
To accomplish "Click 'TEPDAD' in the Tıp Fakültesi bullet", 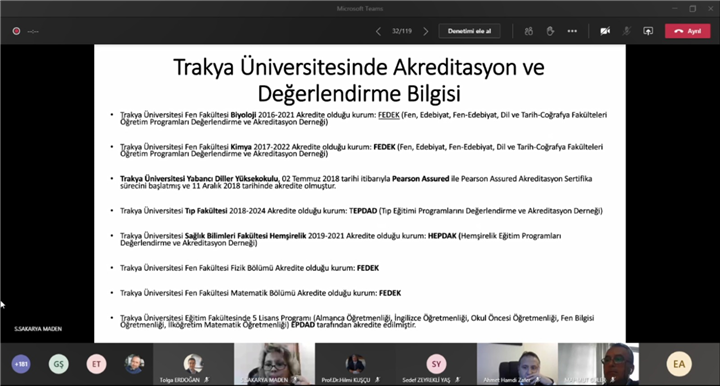I will pos(363,211).
